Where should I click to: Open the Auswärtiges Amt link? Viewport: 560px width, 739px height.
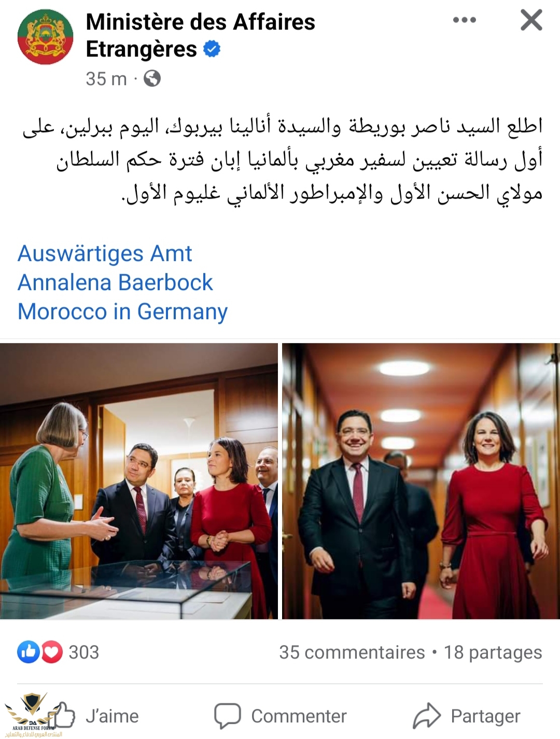click(x=105, y=254)
